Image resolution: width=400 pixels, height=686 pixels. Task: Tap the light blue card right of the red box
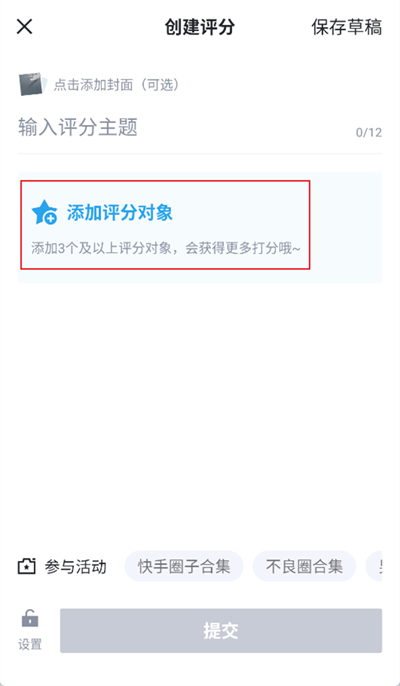click(346, 227)
